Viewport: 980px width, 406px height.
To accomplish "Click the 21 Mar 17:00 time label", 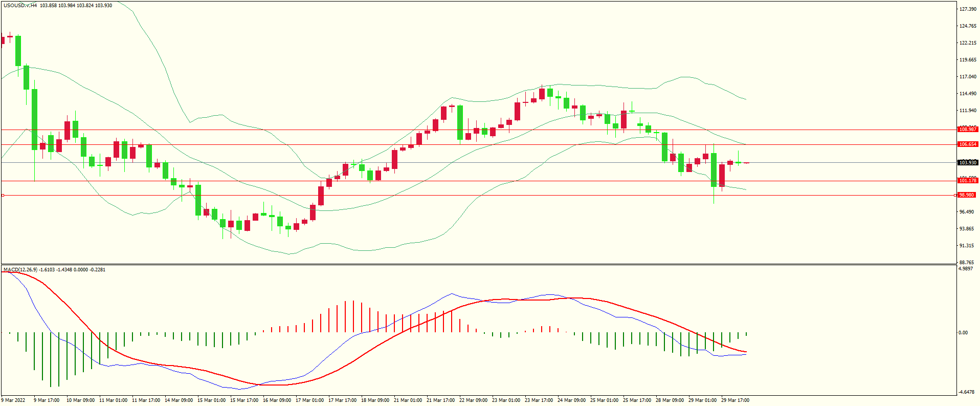I will [440, 400].
